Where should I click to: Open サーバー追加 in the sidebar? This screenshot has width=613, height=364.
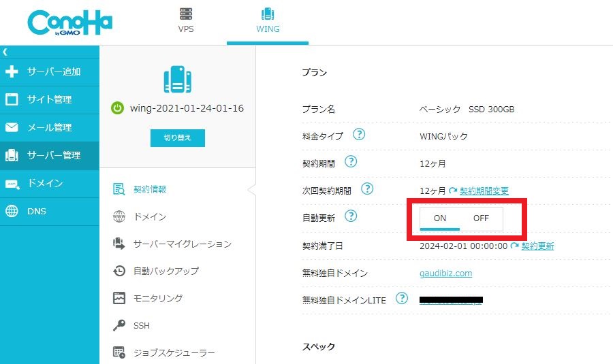pos(50,72)
